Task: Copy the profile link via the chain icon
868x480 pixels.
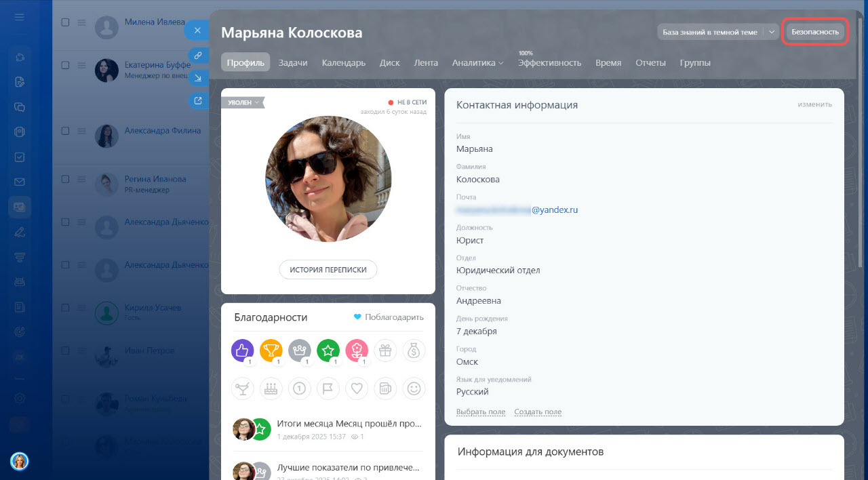Action: (197, 55)
